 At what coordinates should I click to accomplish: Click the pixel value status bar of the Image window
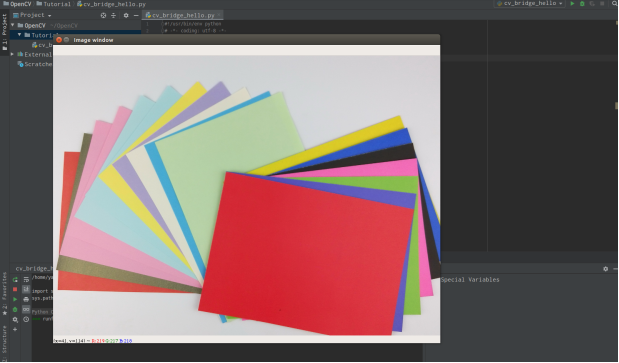click(246, 340)
